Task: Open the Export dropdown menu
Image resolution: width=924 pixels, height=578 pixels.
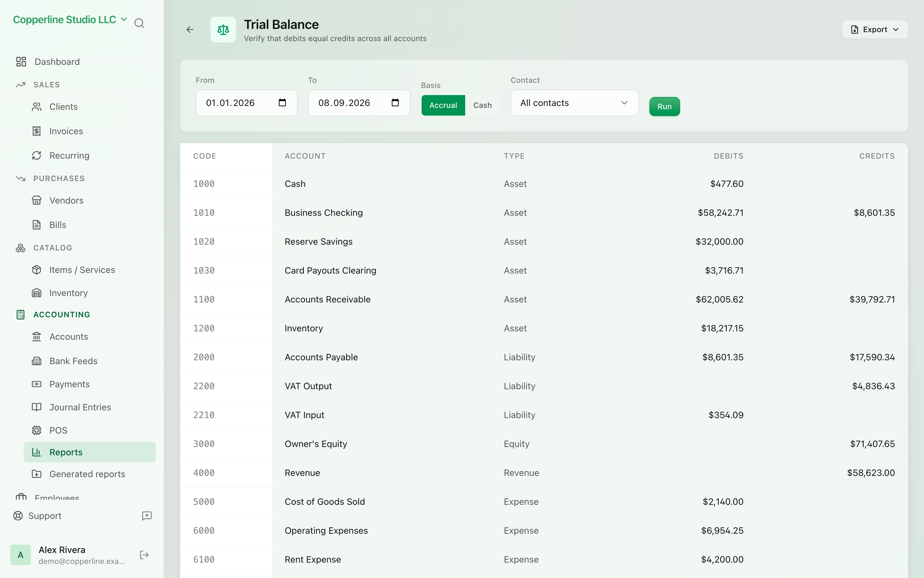Action: click(875, 30)
